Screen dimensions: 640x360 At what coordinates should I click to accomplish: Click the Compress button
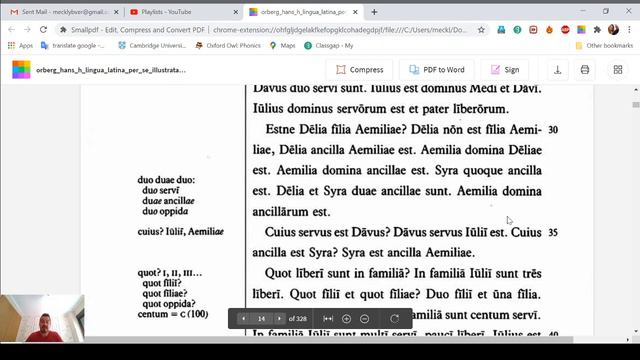point(360,70)
